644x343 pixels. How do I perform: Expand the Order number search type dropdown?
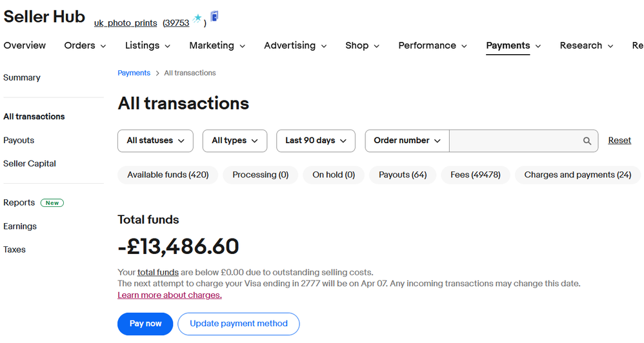click(407, 141)
